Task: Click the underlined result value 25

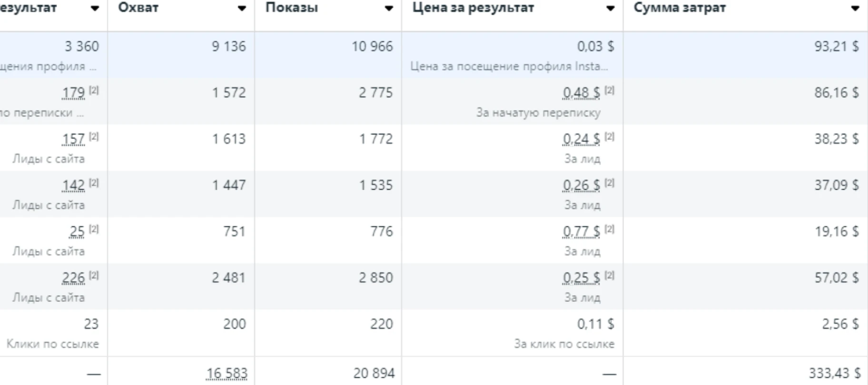Action: pyautogui.click(x=77, y=231)
